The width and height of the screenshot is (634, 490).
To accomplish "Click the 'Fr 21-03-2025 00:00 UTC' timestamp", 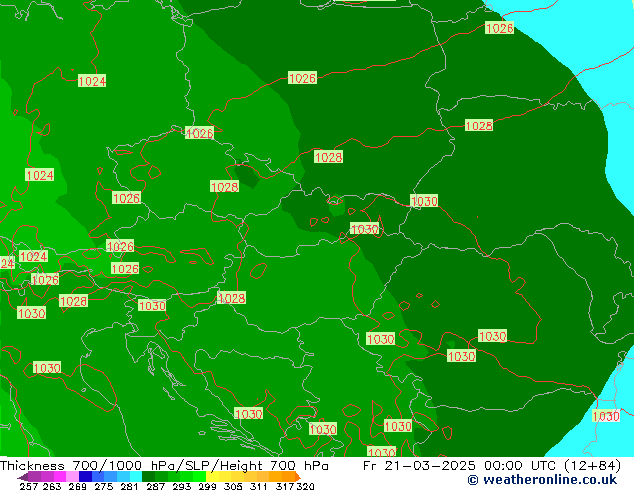I will [461, 465].
